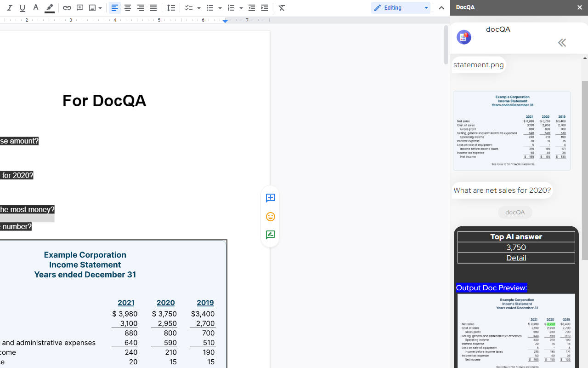Expand bulleted list options arrow
This screenshot has width=588, height=368.
coord(220,8)
